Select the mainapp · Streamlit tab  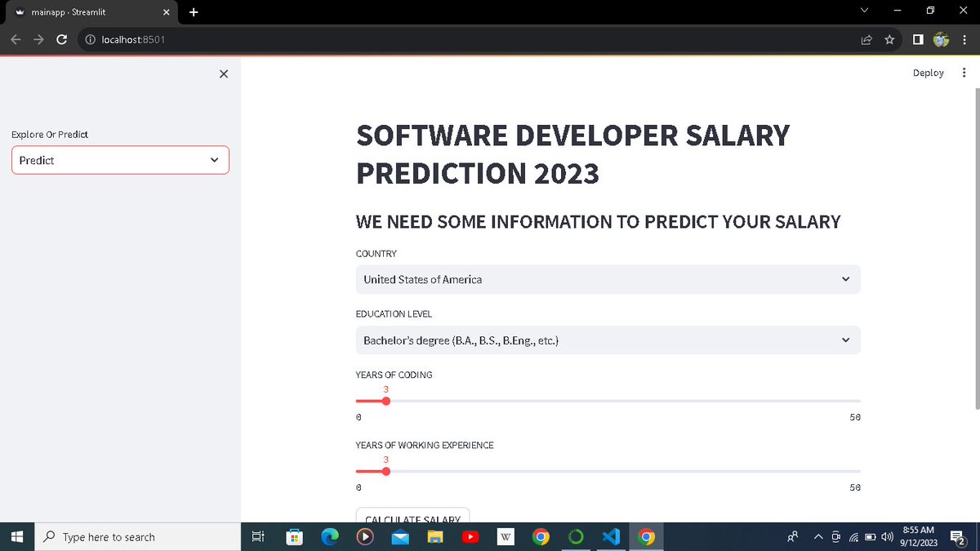pos(90,12)
